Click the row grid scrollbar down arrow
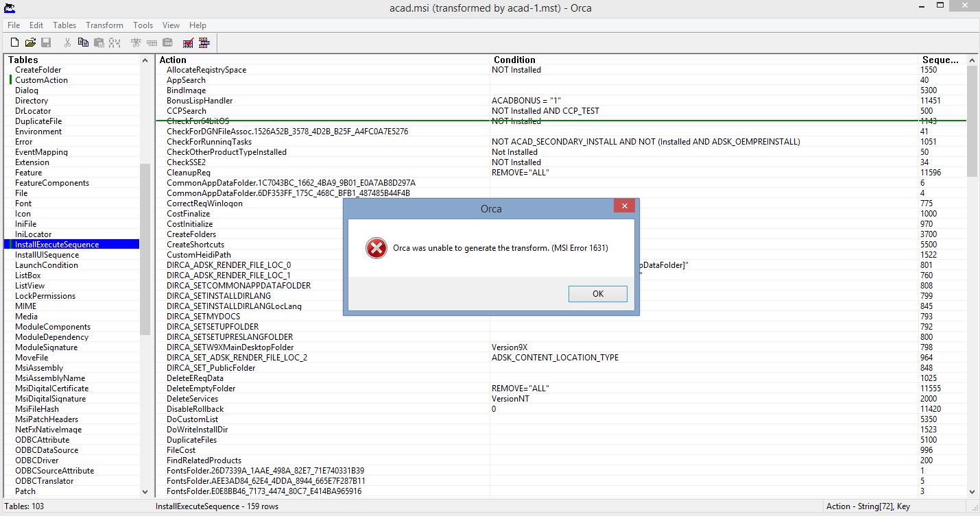Screen dimensions: 980x516 point(972,491)
